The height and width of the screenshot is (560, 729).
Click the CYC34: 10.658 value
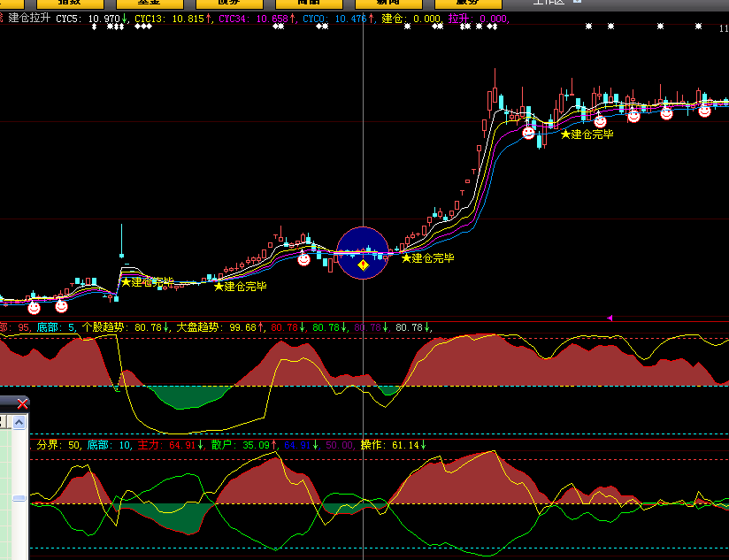(257, 19)
